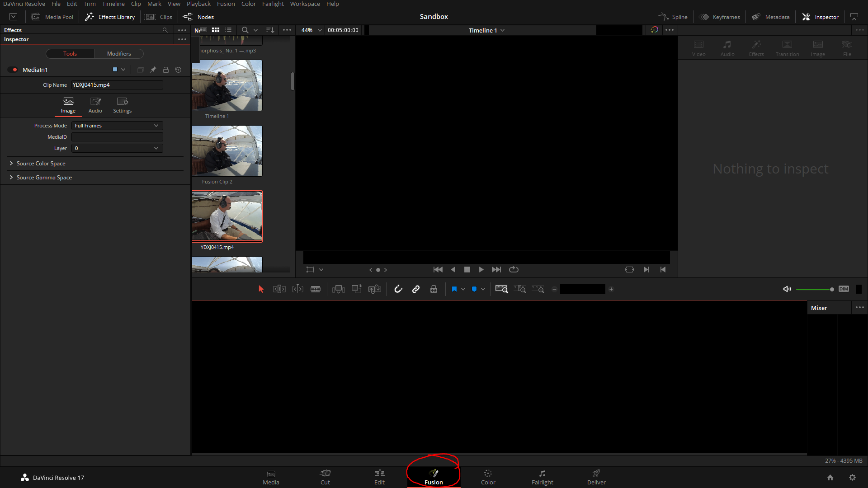The width and height of the screenshot is (868, 488).
Task: Pin the MediaIn1 tool in Inspector
Action: click(153, 70)
